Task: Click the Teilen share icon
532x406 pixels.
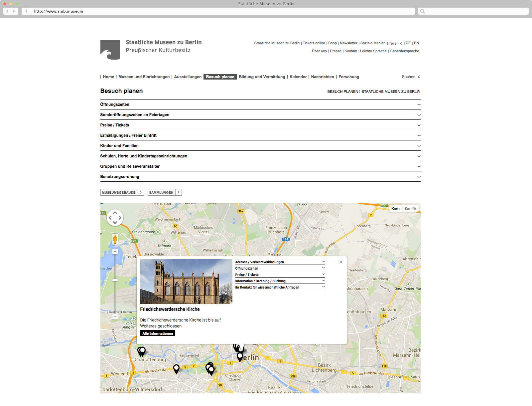Action: point(401,43)
